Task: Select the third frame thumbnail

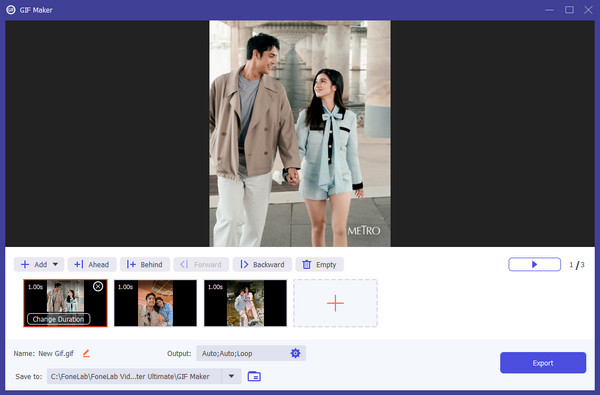Action: [x=245, y=303]
